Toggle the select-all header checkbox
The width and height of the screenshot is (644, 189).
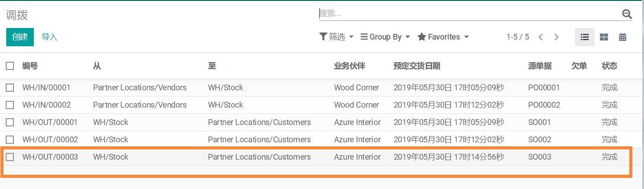tap(10, 66)
